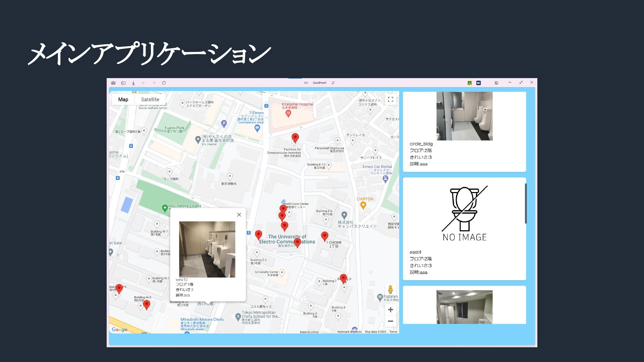
Task: Click the red marker above 1 CHOME
Action: tap(324, 236)
